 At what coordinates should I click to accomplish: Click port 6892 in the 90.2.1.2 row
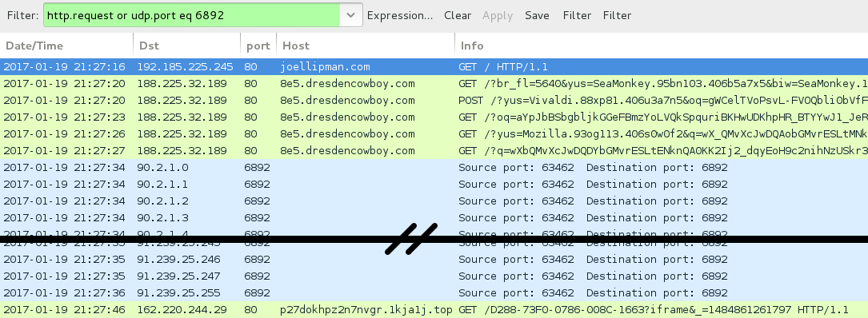click(x=257, y=201)
